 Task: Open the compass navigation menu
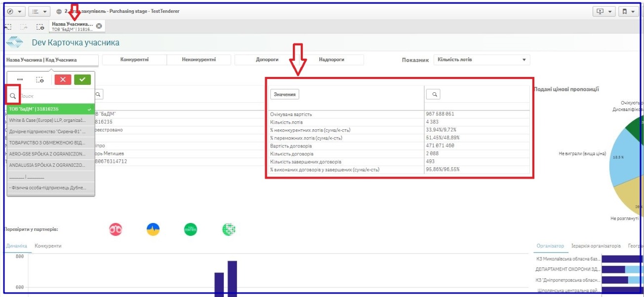click(14, 11)
